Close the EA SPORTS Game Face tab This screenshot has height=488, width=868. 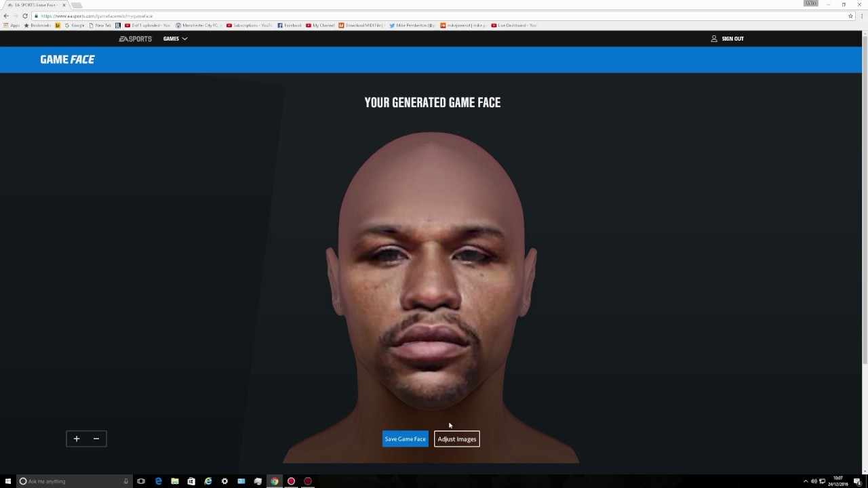[64, 5]
